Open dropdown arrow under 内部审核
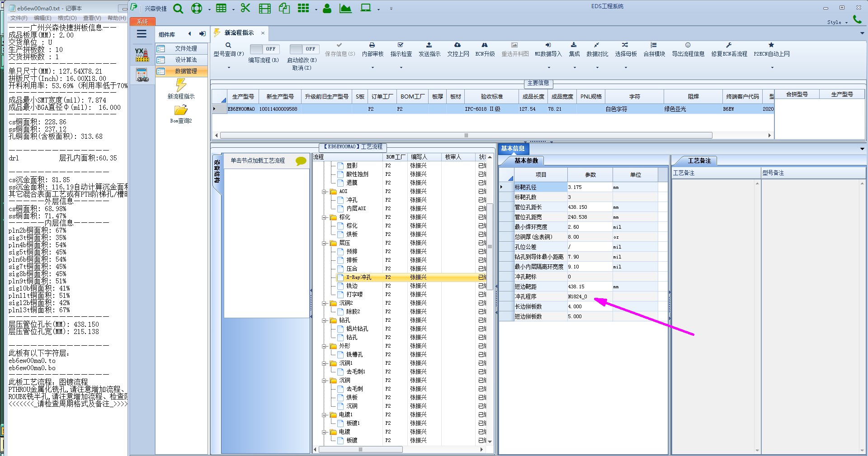Image resolution: width=868 pixels, height=456 pixels. click(373, 68)
